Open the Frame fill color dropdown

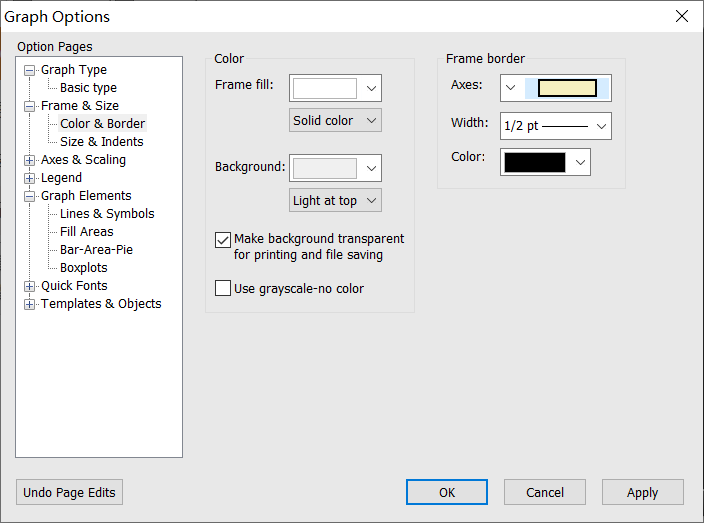pyautogui.click(x=371, y=88)
